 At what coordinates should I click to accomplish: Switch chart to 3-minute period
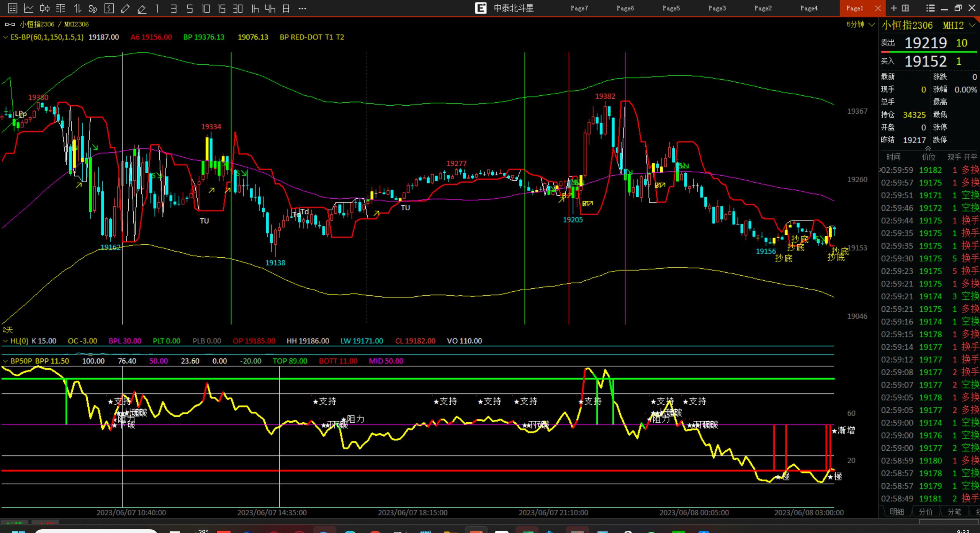(x=173, y=8)
